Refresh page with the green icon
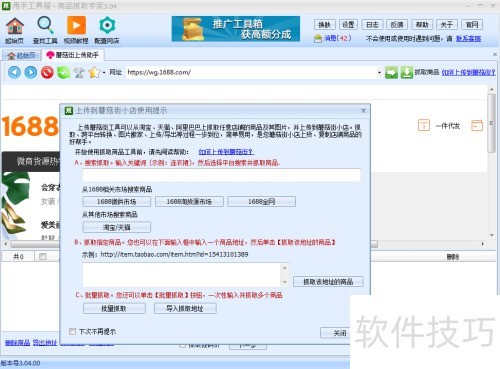Viewport: 500px width, 369px height. (63, 72)
